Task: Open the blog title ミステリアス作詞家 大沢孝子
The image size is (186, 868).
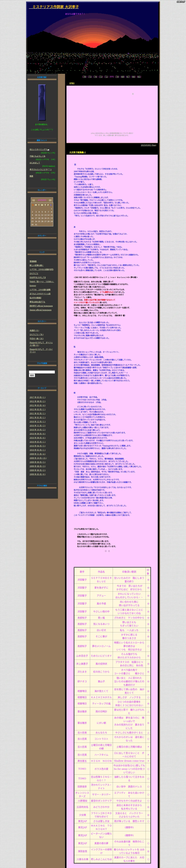Action: pyautogui.click(x=54, y=7)
